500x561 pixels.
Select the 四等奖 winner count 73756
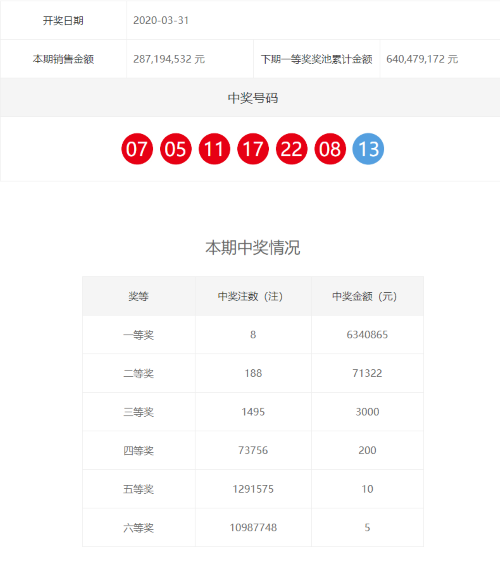(253, 450)
